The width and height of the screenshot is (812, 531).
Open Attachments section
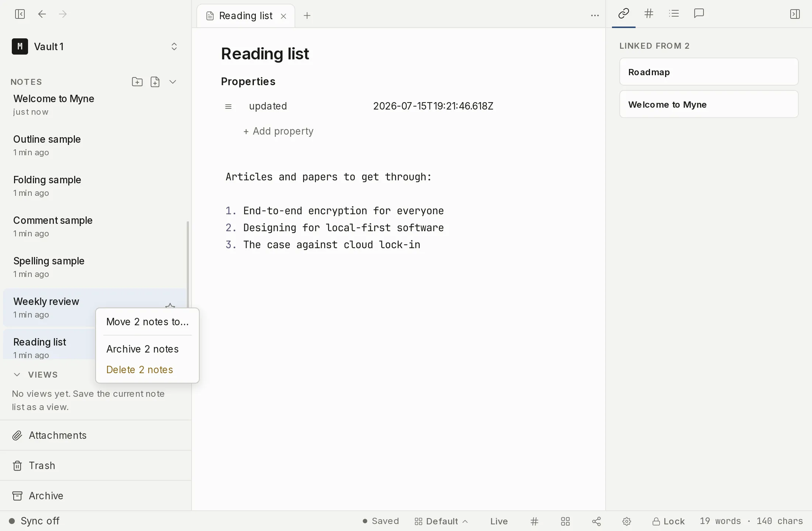[96, 435]
